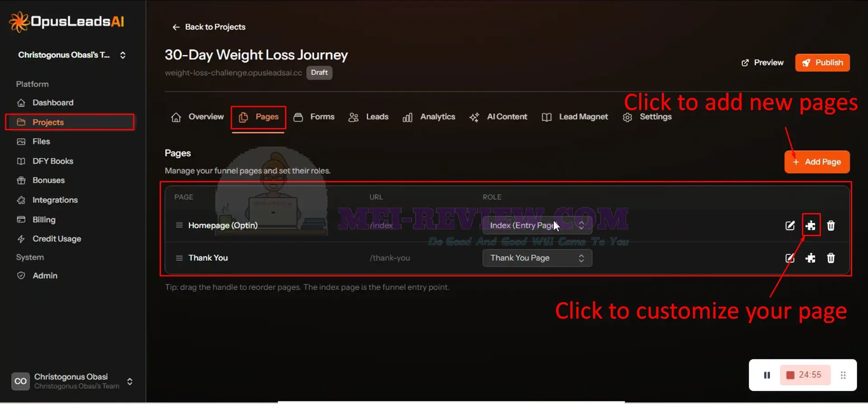Delete the Thank You page

(x=831, y=258)
